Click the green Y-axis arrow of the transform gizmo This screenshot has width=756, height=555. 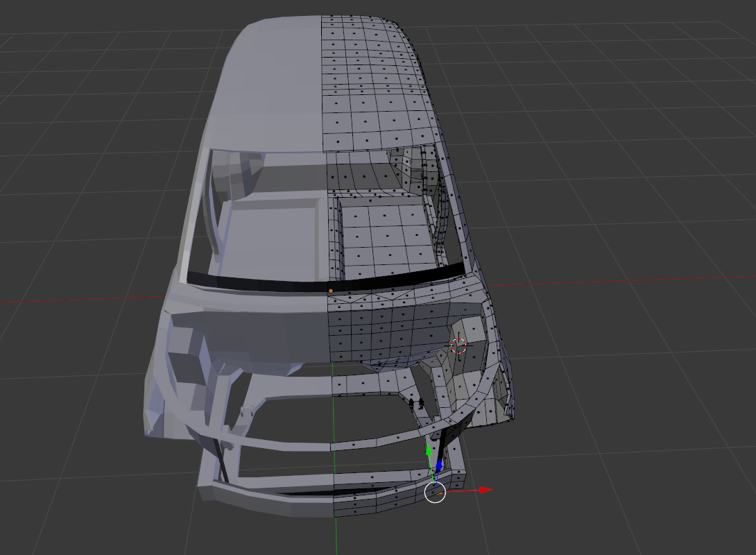click(x=429, y=450)
